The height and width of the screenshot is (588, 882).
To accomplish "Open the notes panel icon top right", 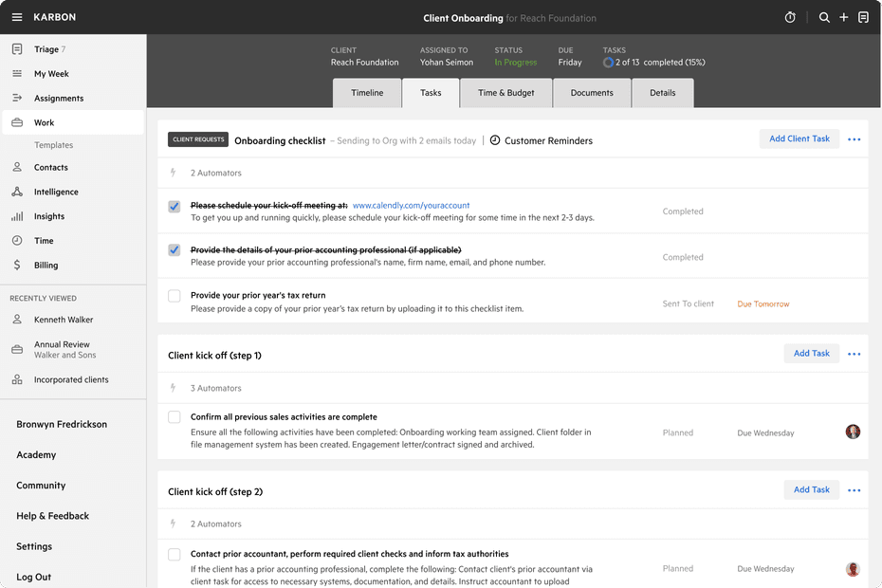I will click(863, 17).
